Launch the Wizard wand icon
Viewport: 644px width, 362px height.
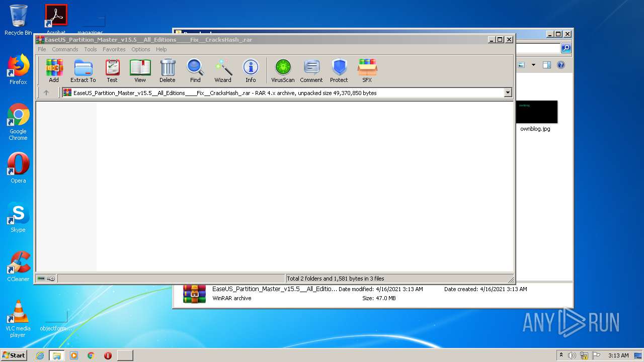coord(223,70)
